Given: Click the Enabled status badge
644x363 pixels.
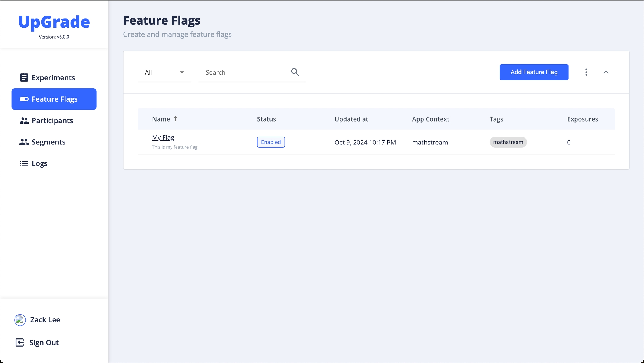Looking at the screenshot, I should coord(271,142).
